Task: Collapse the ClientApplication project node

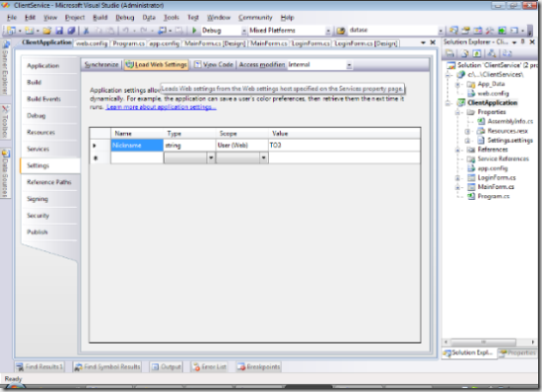Action: click(448, 102)
